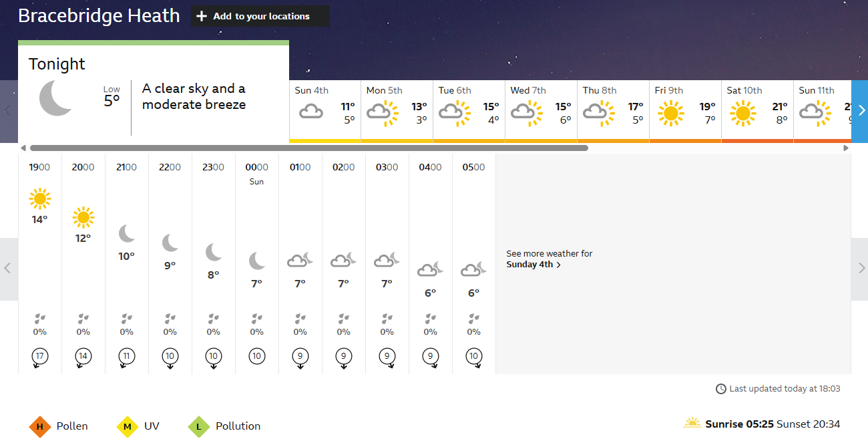Image resolution: width=868 pixels, height=439 pixels.
Task: Click the orange Pollen level diamond icon
Action: (40, 426)
